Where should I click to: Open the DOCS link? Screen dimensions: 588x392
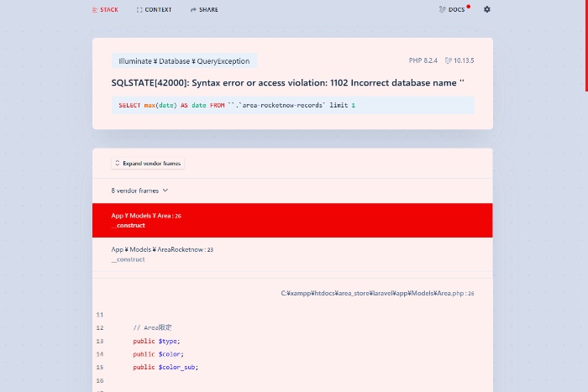click(x=453, y=9)
